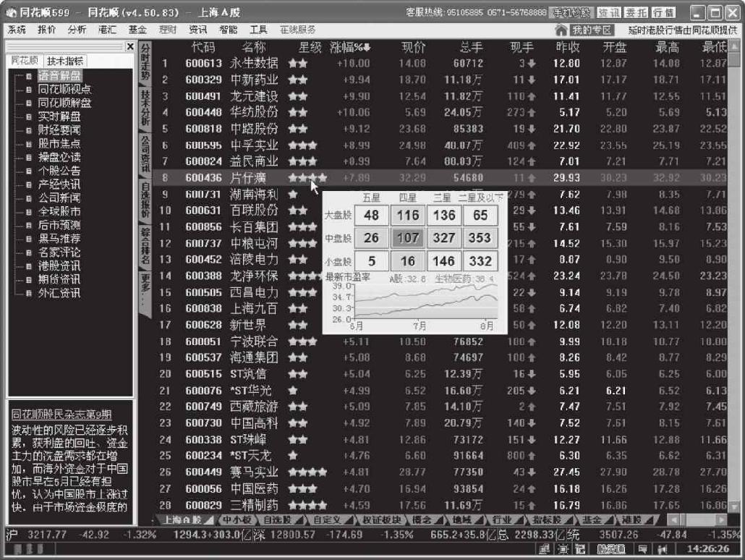Open the 工具 menu

pyautogui.click(x=258, y=30)
